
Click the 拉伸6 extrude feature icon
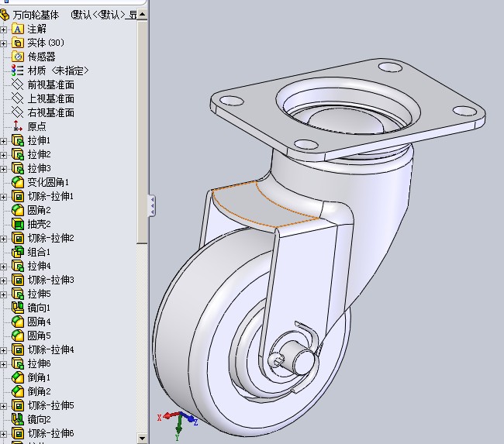(18, 363)
